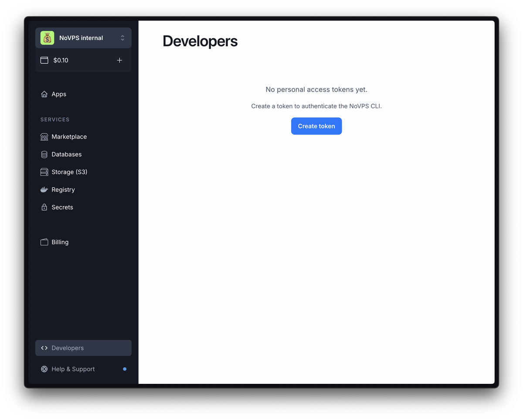Open the Secrets padlock icon
This screenshot has width=523, height=420.
coord(44,208)
